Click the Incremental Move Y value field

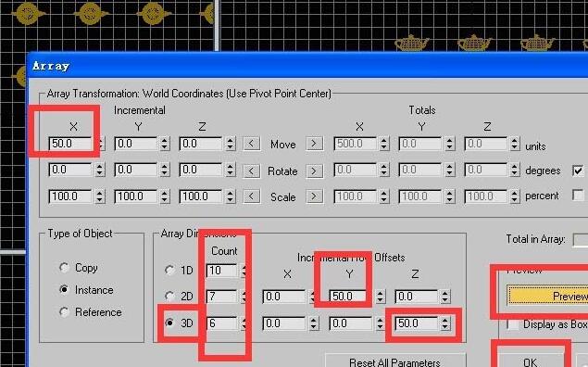point(136,144)
